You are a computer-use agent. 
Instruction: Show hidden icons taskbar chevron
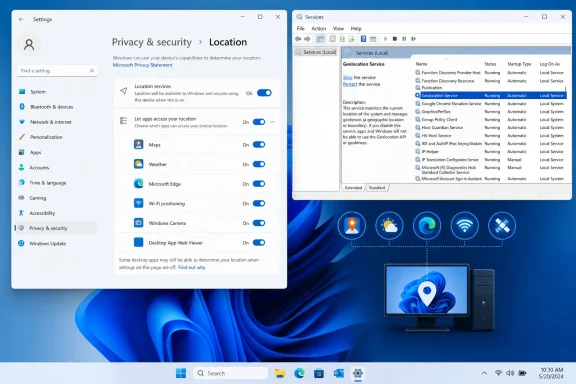click(484, 373)
